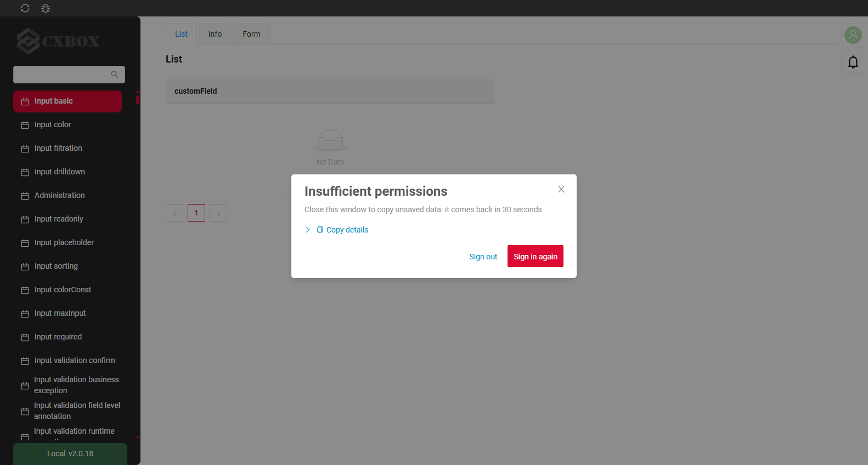Viewport: 868px width, 465px height.
Task: Select Input basic menu item
Action: 67,101
